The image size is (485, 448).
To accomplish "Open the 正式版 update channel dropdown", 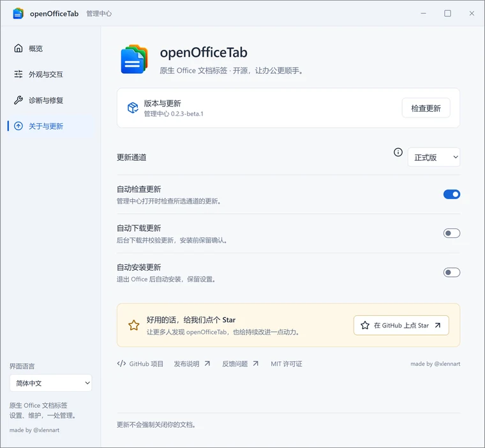I will coord(434,157).
